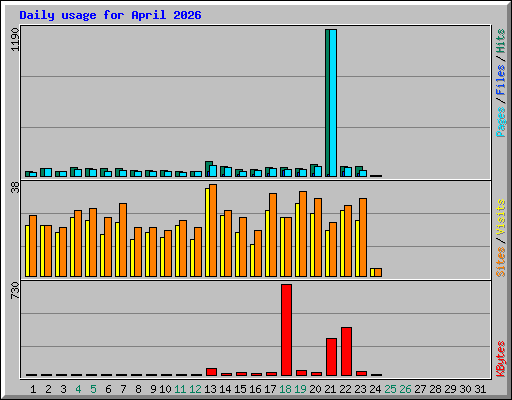Image resolution: width=512 pixels, height=400 pixels.
Task: Click the orange visits bar for day 23
Action: [363, 237]
